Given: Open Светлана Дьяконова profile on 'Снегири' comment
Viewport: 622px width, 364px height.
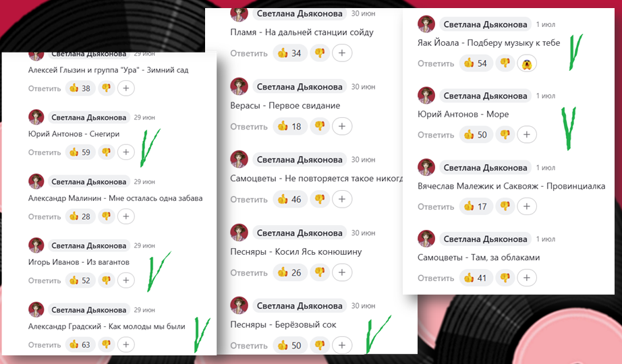Looking at the screenshot, I should pyautogui.click(x=89, y=117).
